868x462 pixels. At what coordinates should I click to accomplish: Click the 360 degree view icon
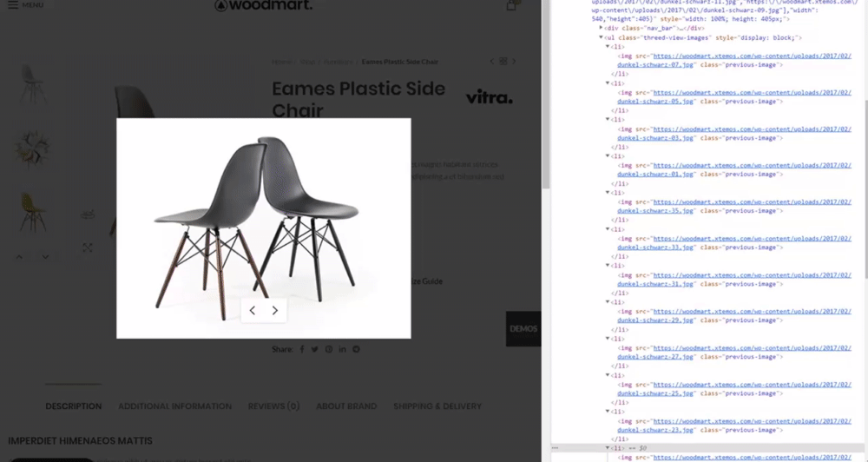tap(88, 214)
